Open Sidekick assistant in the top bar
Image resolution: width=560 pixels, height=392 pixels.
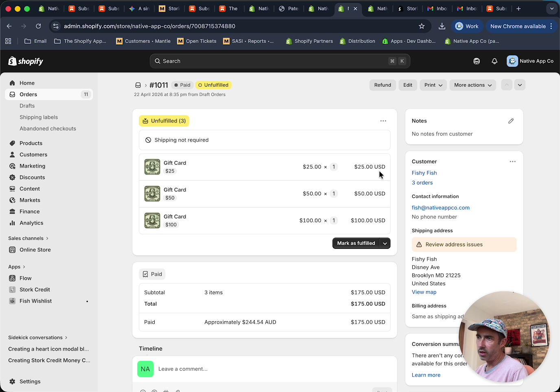[x=477, y=61]
